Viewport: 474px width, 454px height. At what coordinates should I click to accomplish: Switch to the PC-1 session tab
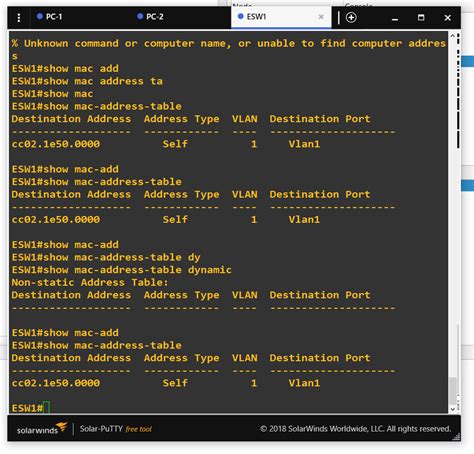(81, 17)
